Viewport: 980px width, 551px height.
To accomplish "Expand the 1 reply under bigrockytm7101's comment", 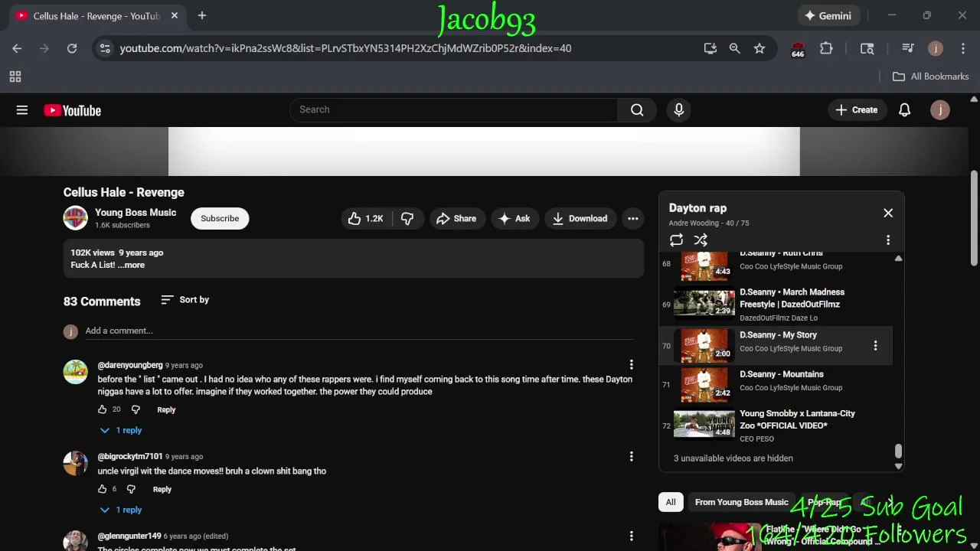I will (x=121, y=510).
